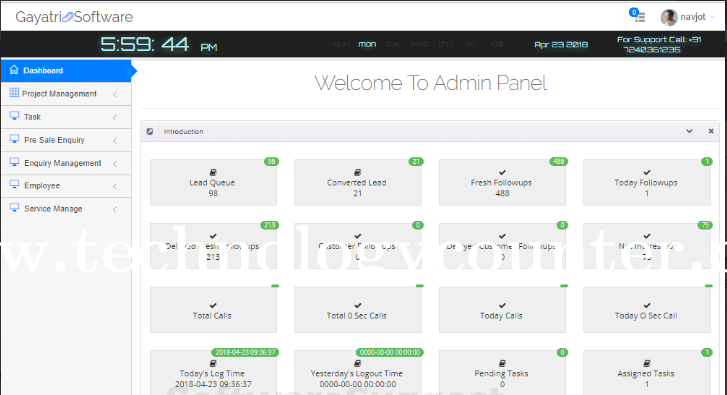The width and height of the screenshot is (727, 395).
Task: Open the Total 0 Sec Calls tile
Action: 357,309
